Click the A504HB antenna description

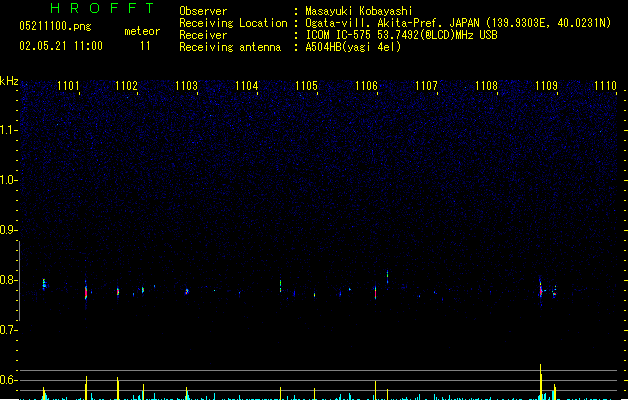(353, 47)
